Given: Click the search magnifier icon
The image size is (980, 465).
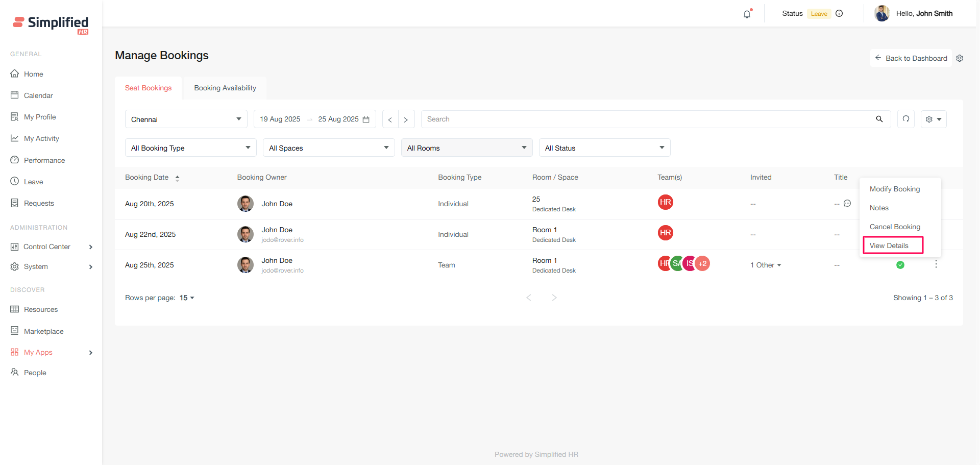Looking at the screenshot, I should coord(879,119).
